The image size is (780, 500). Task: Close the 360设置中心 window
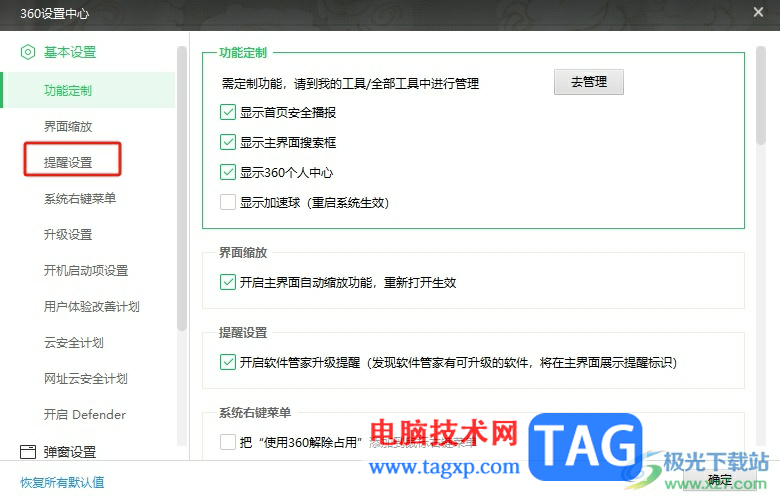(758, 12)
